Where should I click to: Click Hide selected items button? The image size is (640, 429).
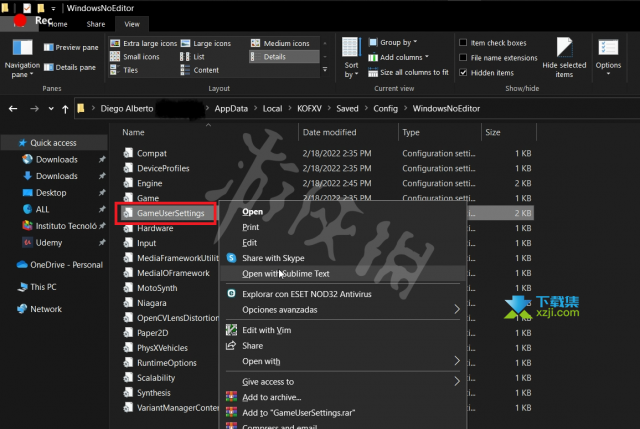pyautogui.click(x=564, y=58)
